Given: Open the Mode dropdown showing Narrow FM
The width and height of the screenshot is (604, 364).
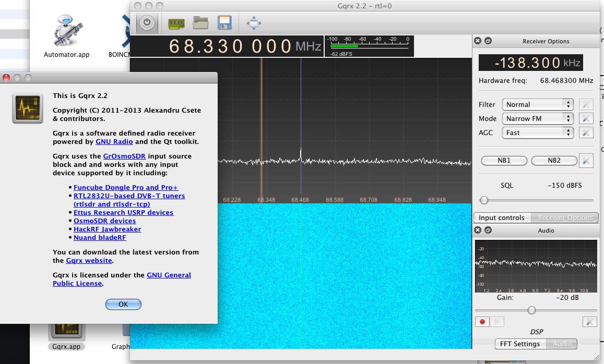Looking at the screenshot, I should [537, 118].
